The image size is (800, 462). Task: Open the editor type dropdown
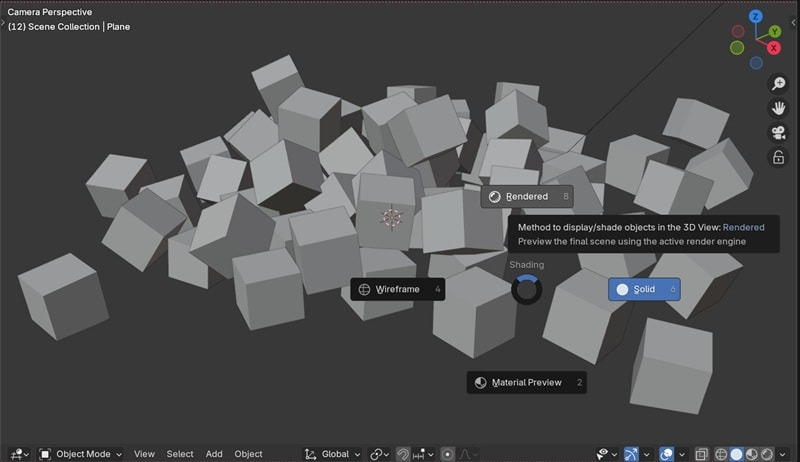20,454
